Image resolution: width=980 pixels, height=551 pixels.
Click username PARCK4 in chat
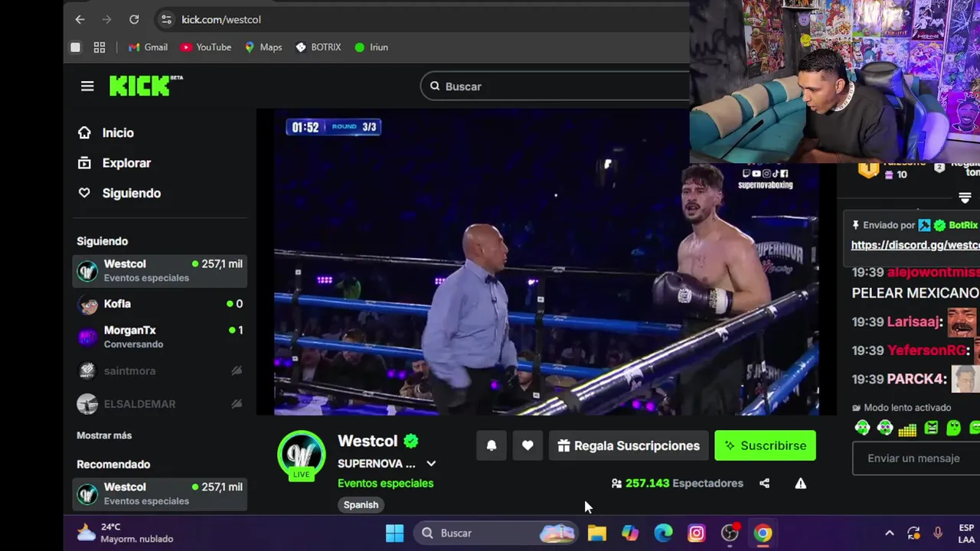coord(916,379)
